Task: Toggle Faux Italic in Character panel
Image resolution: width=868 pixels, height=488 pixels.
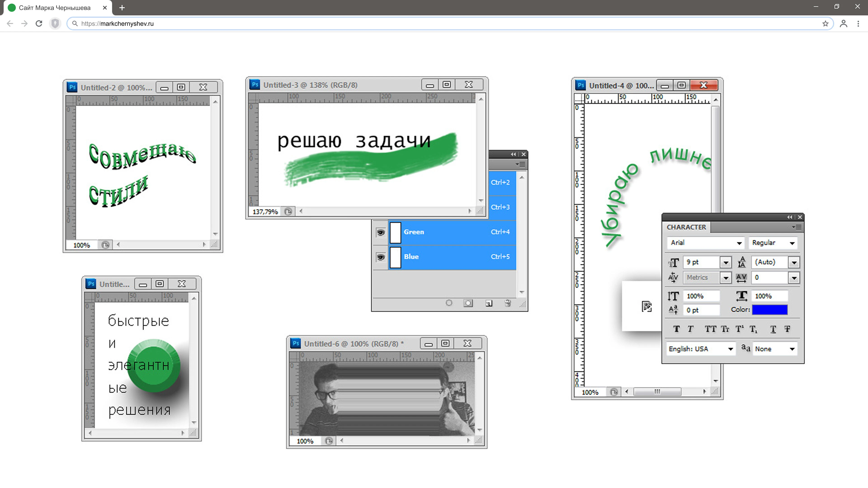Action: click(690, 329)
